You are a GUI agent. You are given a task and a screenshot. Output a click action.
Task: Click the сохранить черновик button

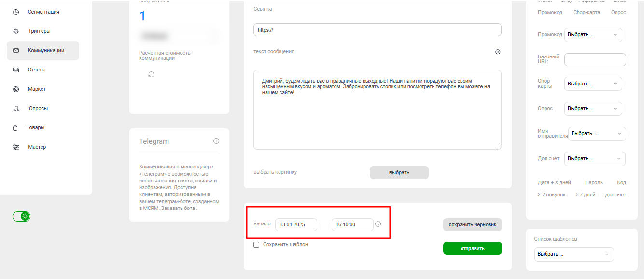click(472, 225)
